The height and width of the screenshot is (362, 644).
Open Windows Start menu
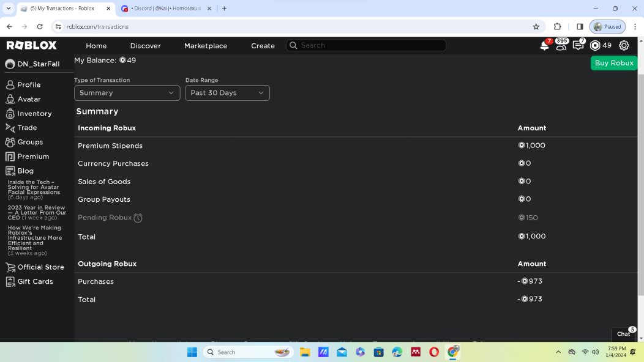[x=192, y=352]
